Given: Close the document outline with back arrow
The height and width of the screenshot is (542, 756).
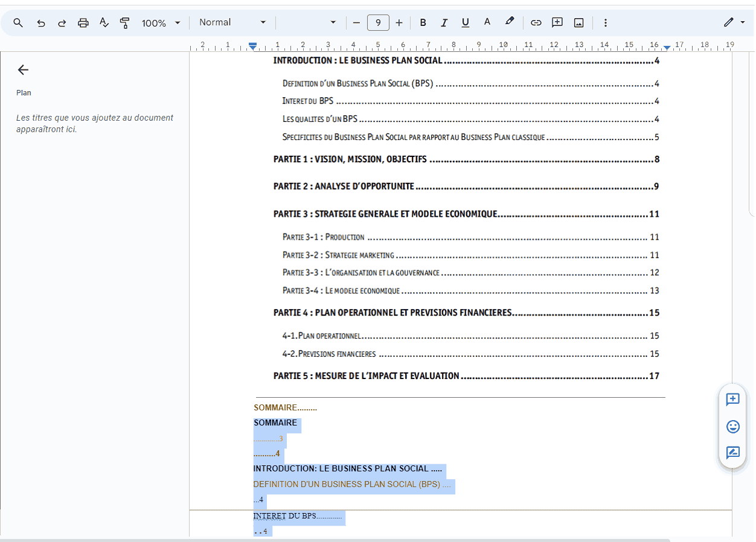Looking at the screenshot, I should 23,70.
